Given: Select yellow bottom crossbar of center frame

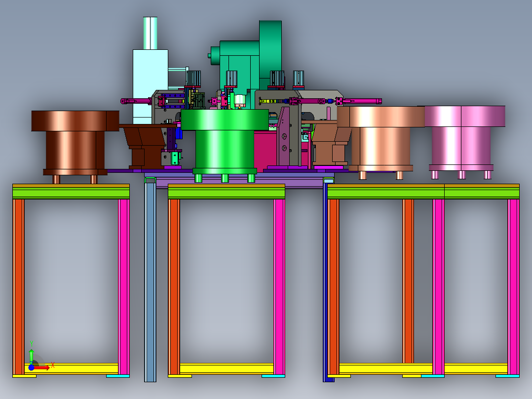Looking at the screenshot, I should click(x=227, y=368).
